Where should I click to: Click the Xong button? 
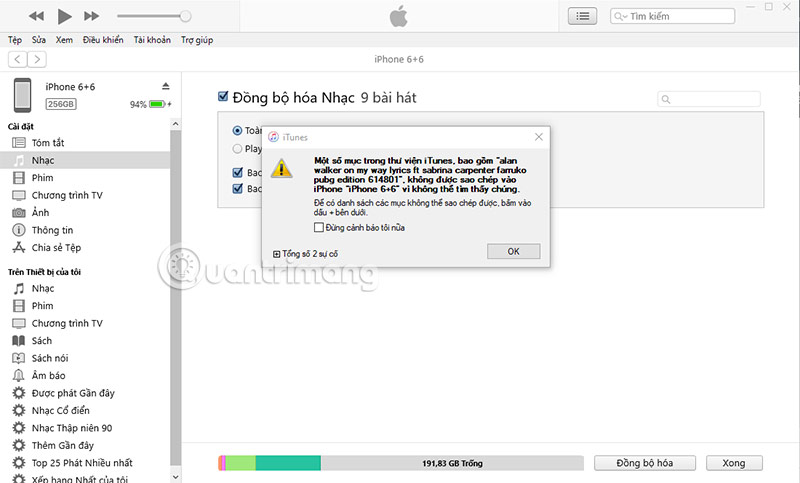pos(734,463)
